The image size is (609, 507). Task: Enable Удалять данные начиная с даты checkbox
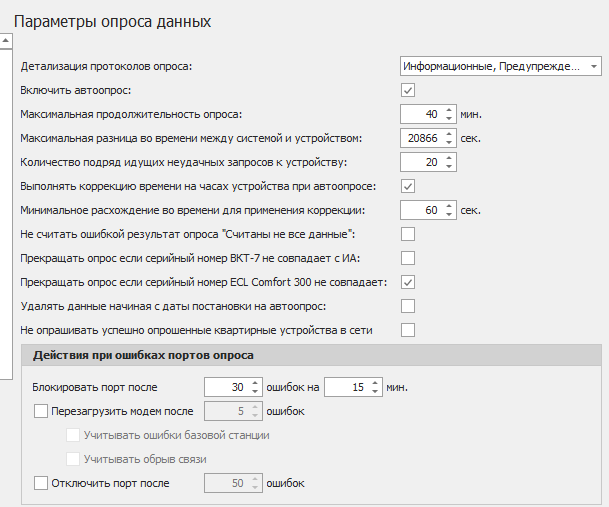(408, 306)
